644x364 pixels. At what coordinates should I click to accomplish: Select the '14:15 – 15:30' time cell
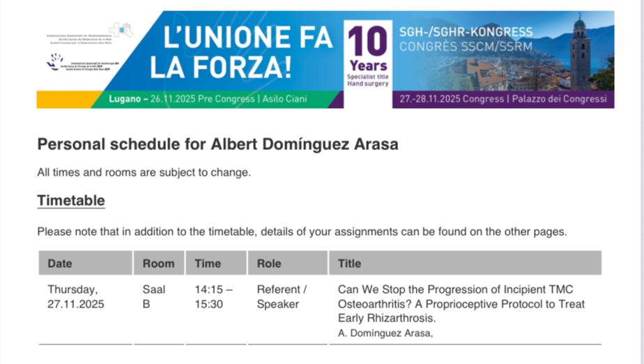click(214, 296)
